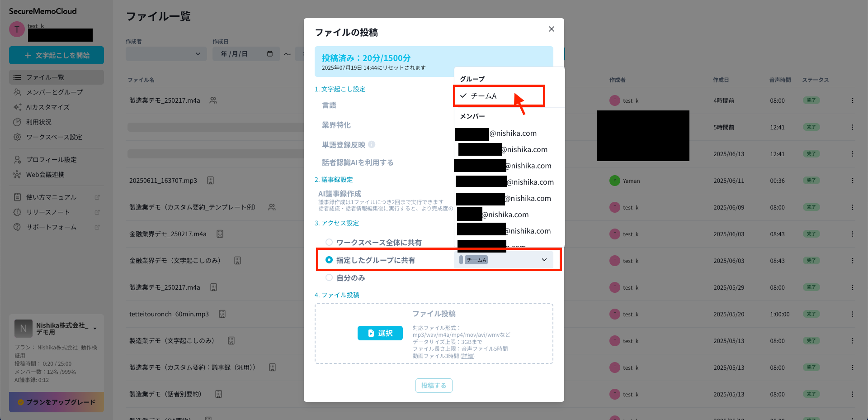The image size is (868, 420).
Task: Go to メンバーとグループ in sidebar
Action: 54,92
